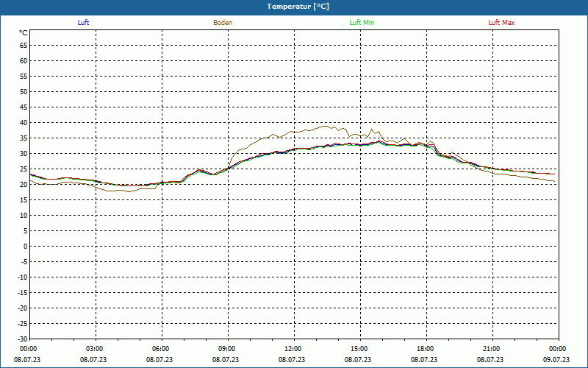The width and height of the screenshot is (588, 368).
Task: Click the blue Luft legend label
Action: [83, 23]
